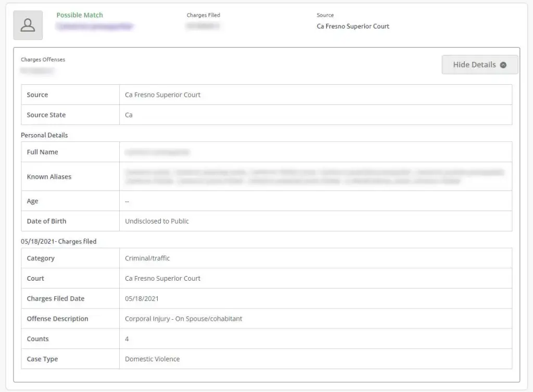The image size is (533, 392).
Task: Select Corporal Injury offense description text
Action: pos(183,319)
